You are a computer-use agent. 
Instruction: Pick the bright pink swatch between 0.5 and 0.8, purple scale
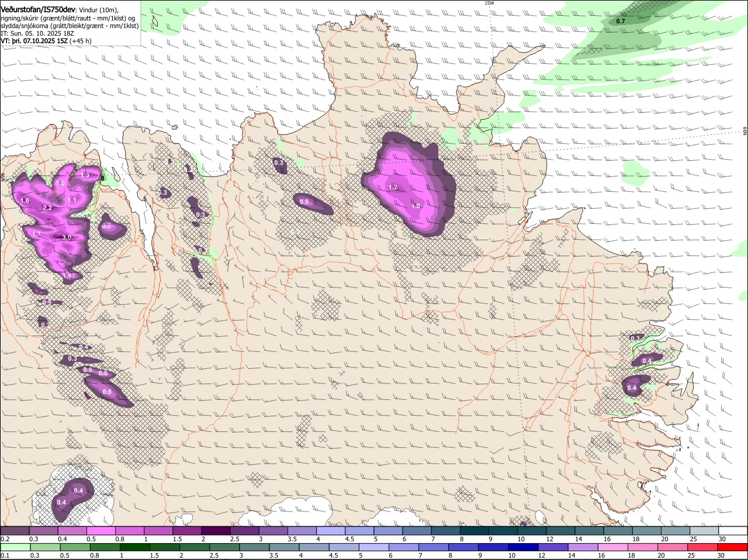coord(101,530)
